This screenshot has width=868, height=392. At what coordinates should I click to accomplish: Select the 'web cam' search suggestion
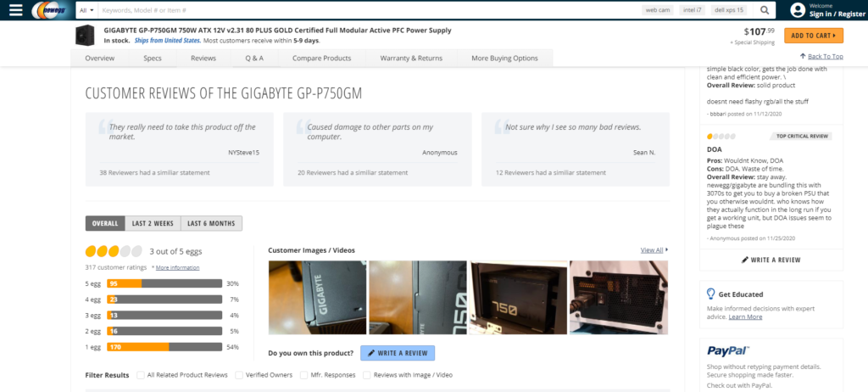coord(659,10)
